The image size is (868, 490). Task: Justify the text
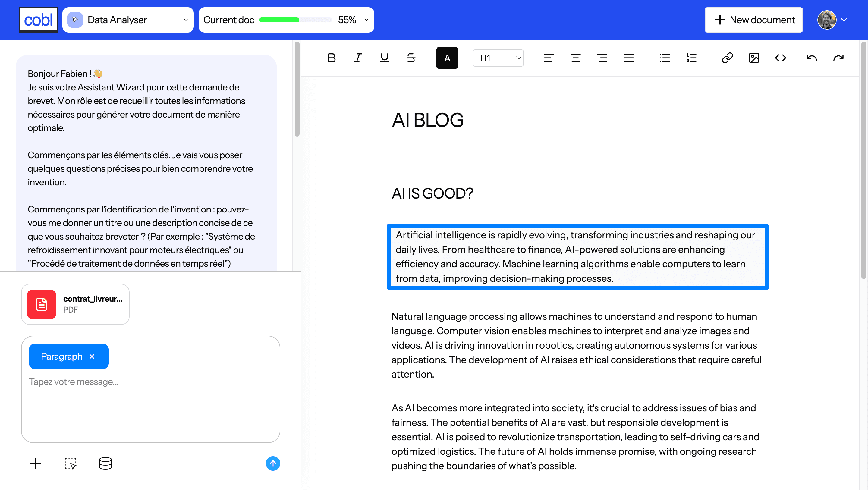pyautogui.click(x=628, y=58)
